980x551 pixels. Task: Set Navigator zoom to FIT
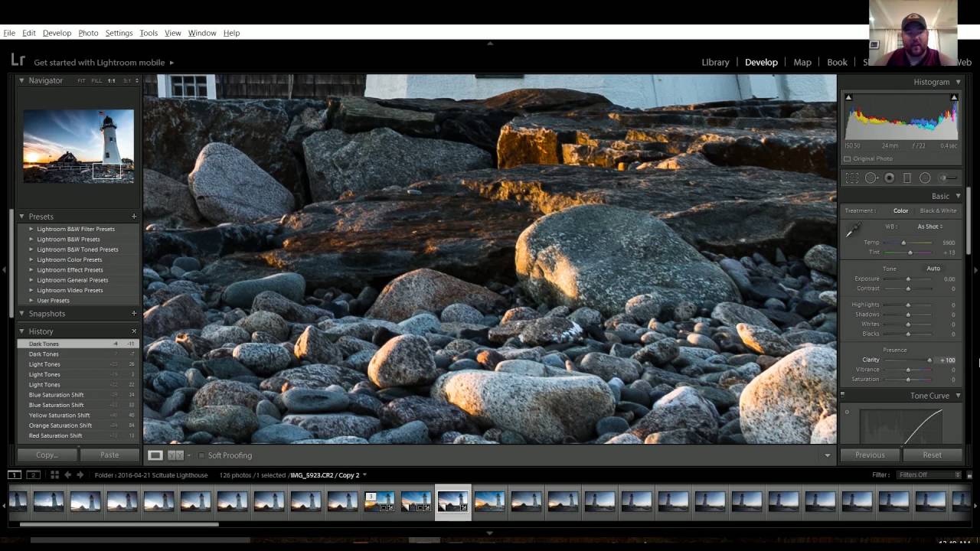click(x=81, y=81)
